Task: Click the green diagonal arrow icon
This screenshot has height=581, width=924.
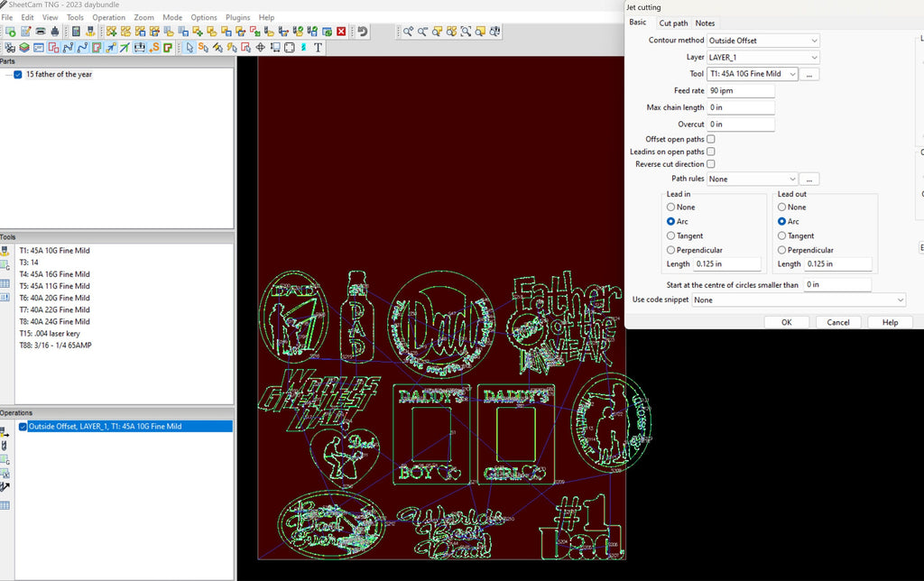Action: [x=125, y=47]
